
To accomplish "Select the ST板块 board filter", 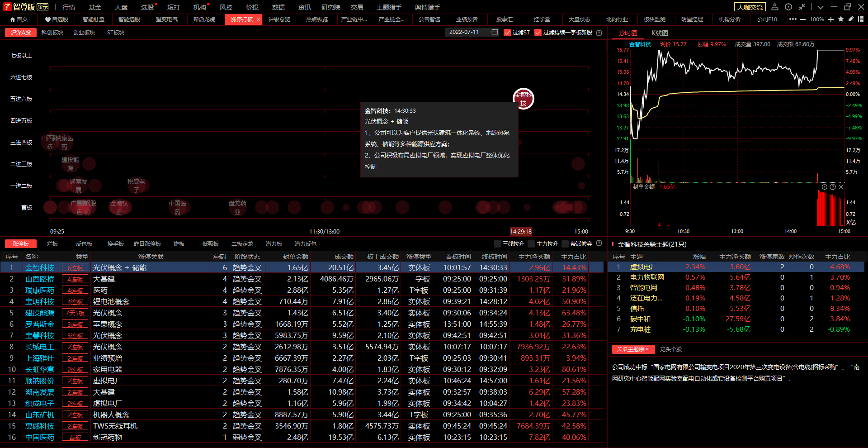I will pyautogui.click(x=116, y=33).
